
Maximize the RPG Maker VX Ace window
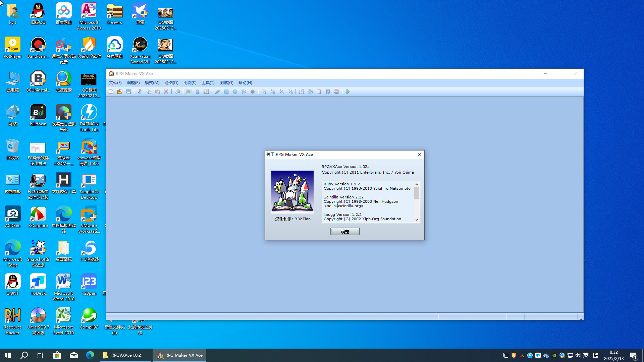pyautogui.click(x=560, y=73)
